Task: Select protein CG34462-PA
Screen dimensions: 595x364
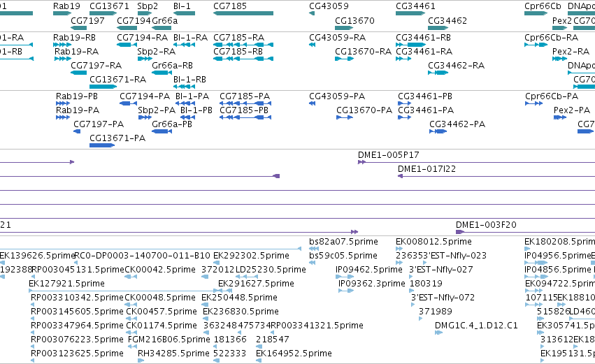Action: (x=438, y=131)
